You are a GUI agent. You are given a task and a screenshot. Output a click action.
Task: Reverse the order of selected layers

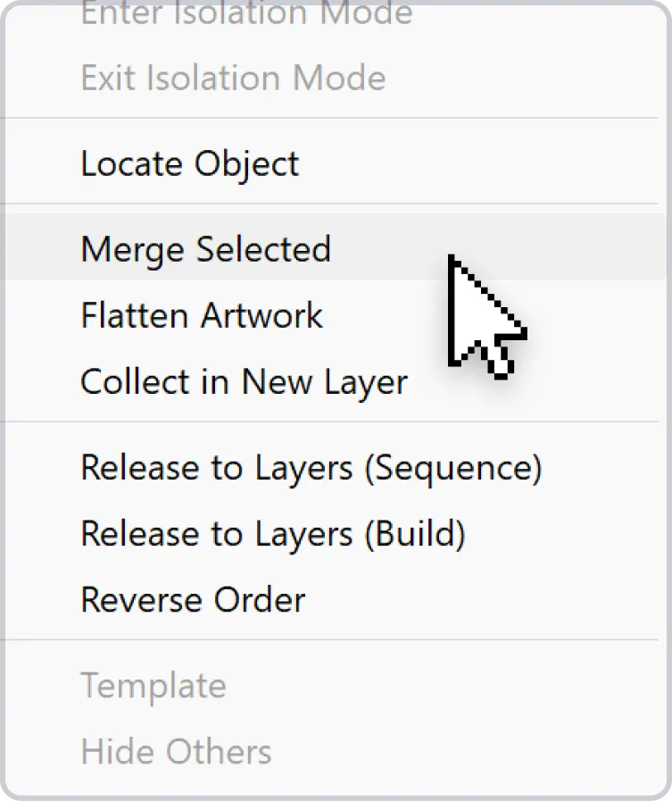tap(335, 599)
